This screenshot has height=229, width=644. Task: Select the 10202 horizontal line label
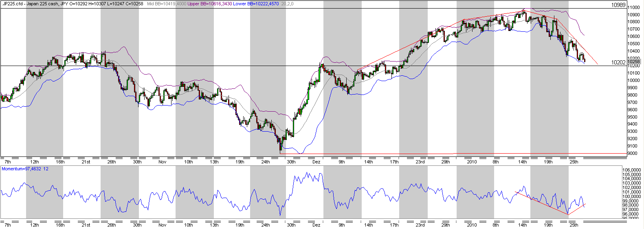[x=618, y=62]
